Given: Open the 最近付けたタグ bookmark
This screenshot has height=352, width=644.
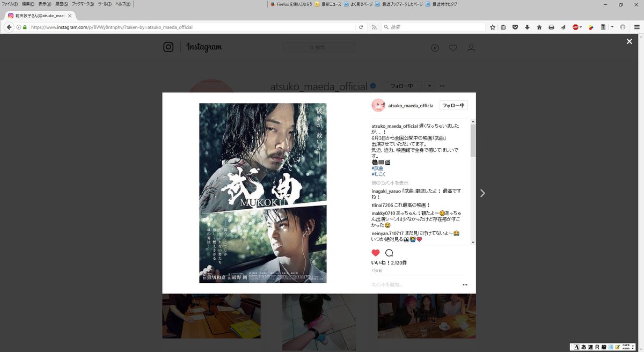Looking at the screenshot, I should point(442,4).
